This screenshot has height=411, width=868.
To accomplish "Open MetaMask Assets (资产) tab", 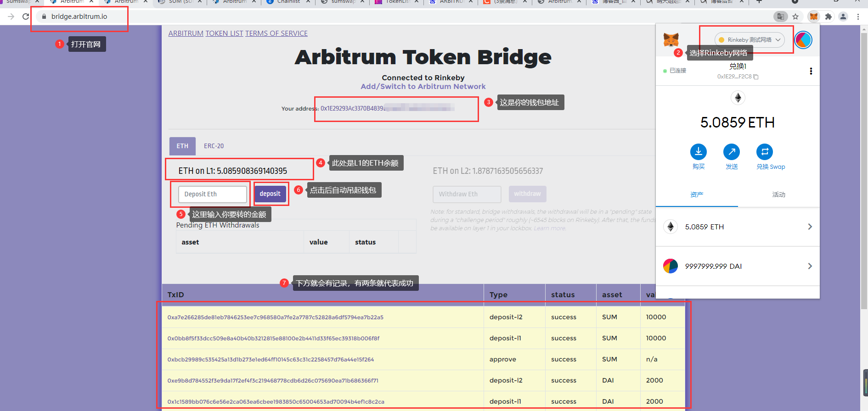I will click(697, 194).
